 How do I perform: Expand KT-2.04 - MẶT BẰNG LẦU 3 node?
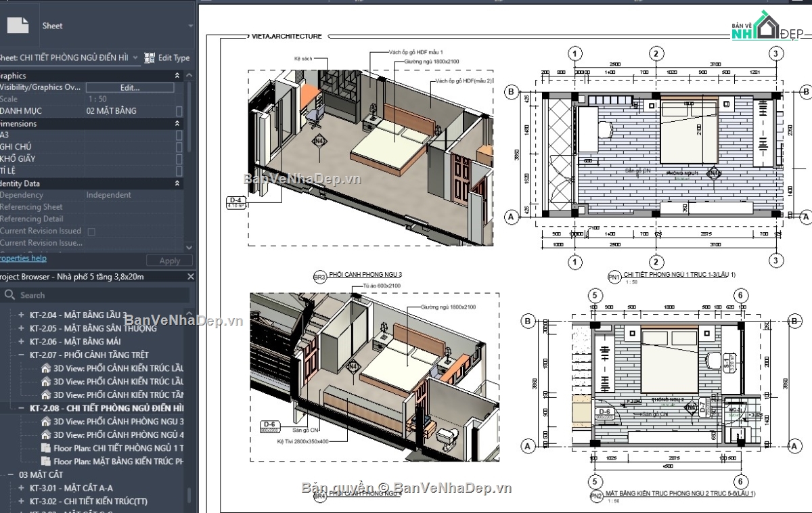coord(22,315)
